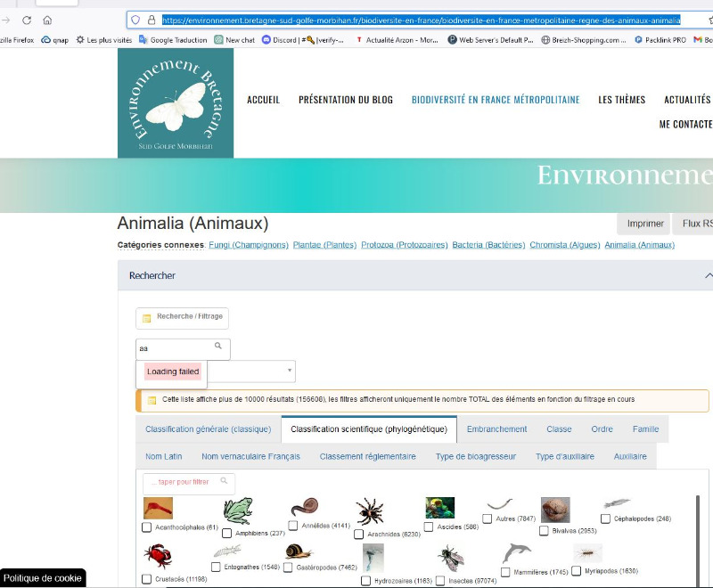The image size is (713, 588).
Task: Click the Recherche / Filtrage button
Action: [183, 318]
